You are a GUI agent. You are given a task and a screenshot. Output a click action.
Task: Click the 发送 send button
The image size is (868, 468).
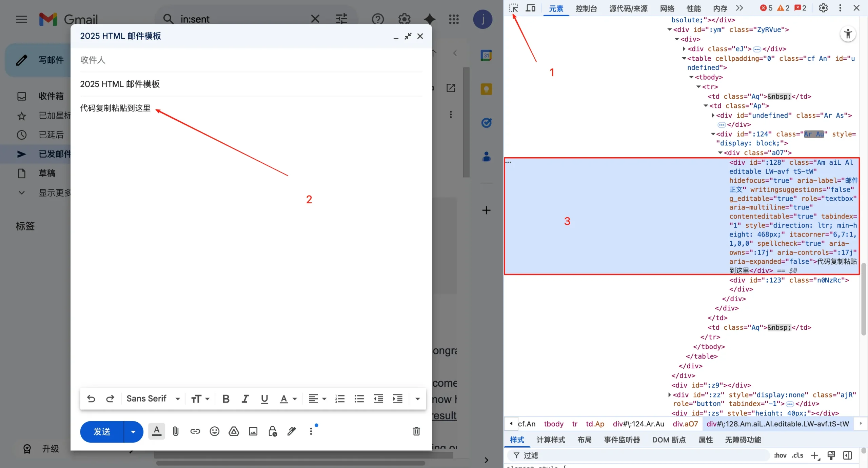[x=102, y=431]
